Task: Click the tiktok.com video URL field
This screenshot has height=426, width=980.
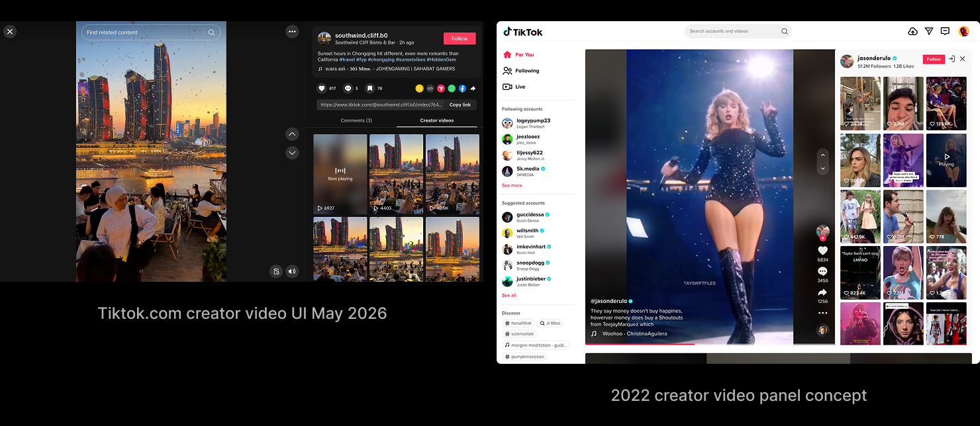Action: [x=380, y=105]
